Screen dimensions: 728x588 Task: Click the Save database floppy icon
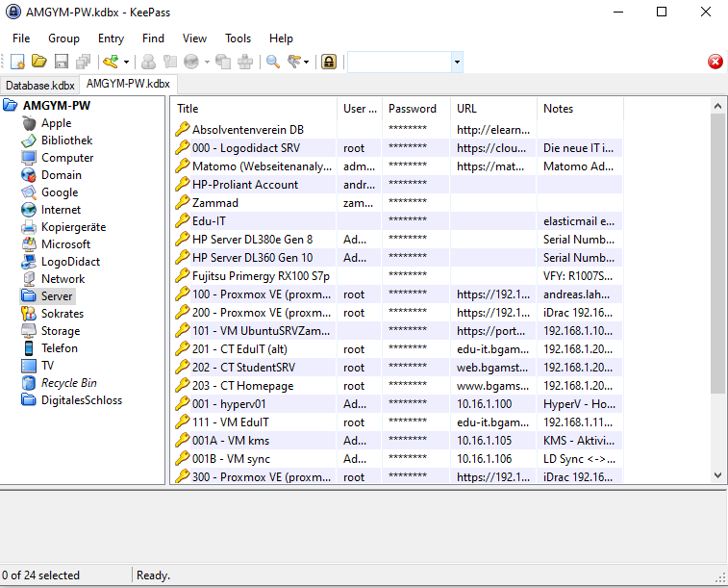(x=62, y=62)
